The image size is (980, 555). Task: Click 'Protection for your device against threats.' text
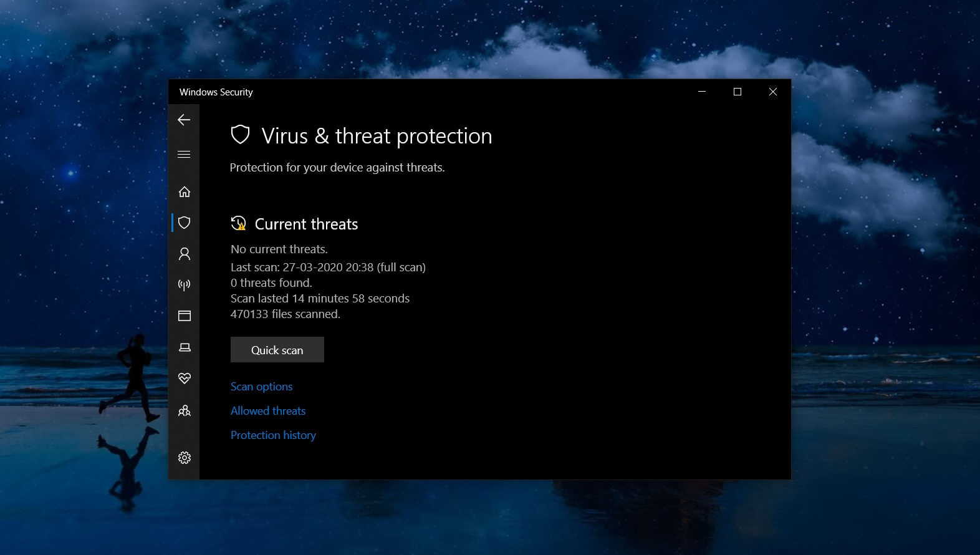pyautogui.click(x=337, y=168)
